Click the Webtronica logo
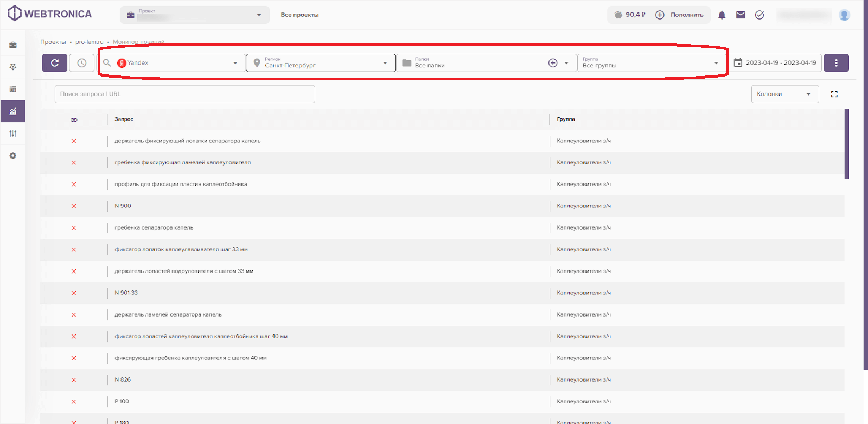868x424 pixels. pyautogui.click(x=49, y=14)
